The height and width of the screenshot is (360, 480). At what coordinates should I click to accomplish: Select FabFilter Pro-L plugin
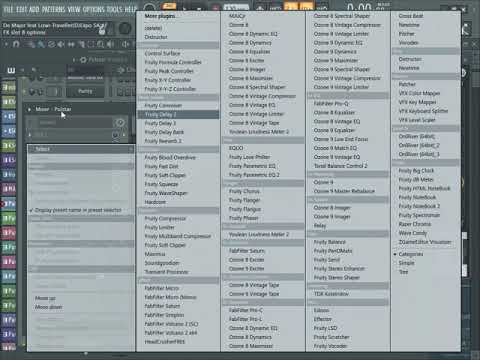click(x=245, y=319)
